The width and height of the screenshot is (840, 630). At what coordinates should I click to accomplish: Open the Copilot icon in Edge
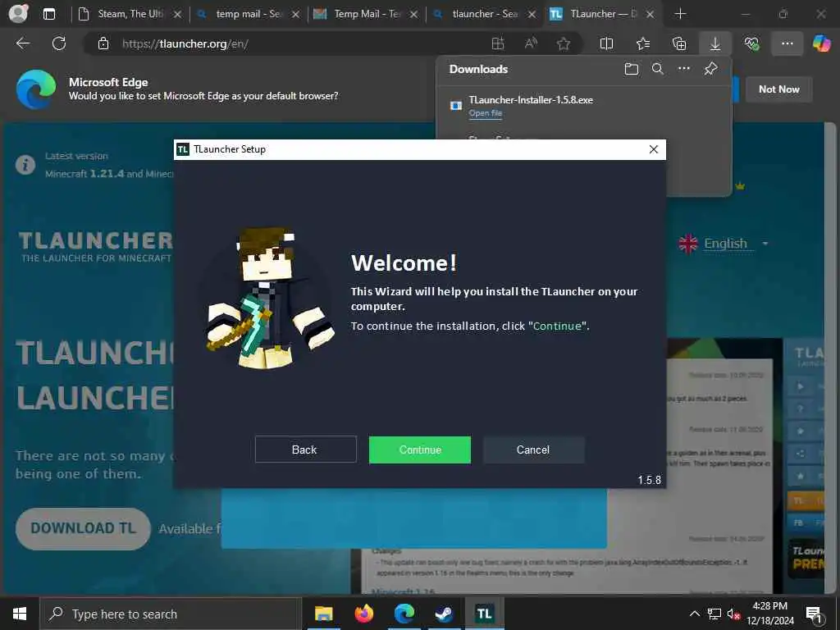tap(820, 43)
